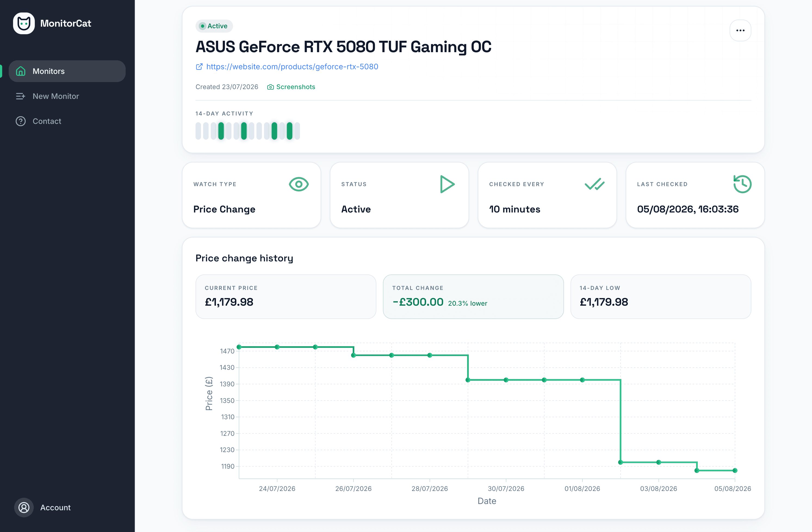Click the chart data point at 01/08/2026
The width and height of the screenshot is (812, 532).
click(x=582, y=380)
